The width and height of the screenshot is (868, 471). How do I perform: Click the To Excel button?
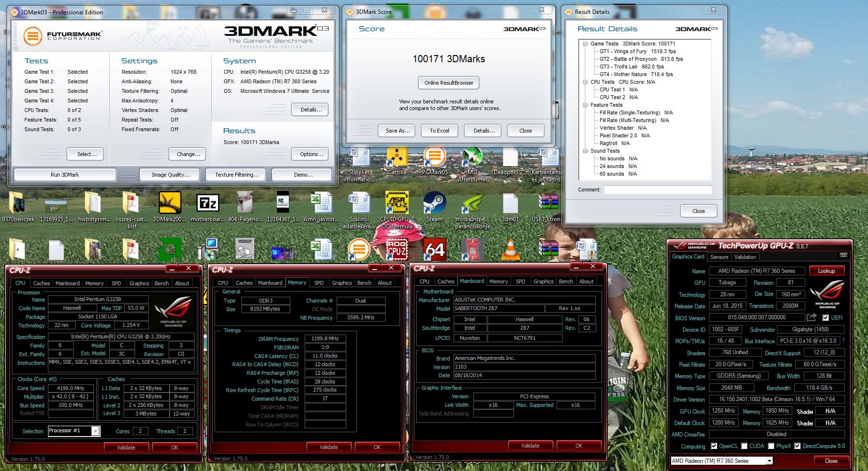tap(439, 131)
